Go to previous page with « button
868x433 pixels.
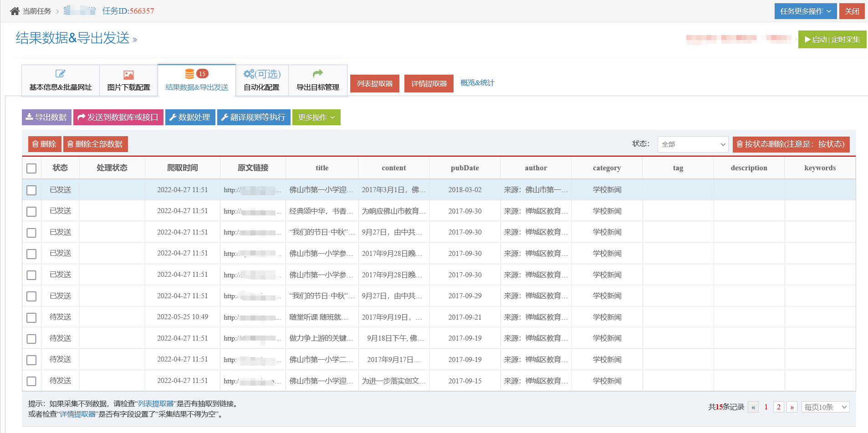753,407
